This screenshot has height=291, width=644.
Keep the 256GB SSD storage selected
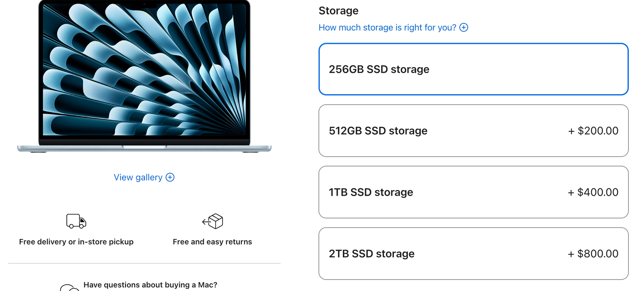pos(473,69)
